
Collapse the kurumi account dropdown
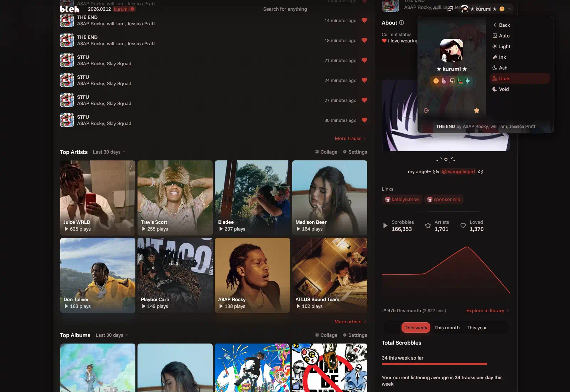(x=509, y=9)
